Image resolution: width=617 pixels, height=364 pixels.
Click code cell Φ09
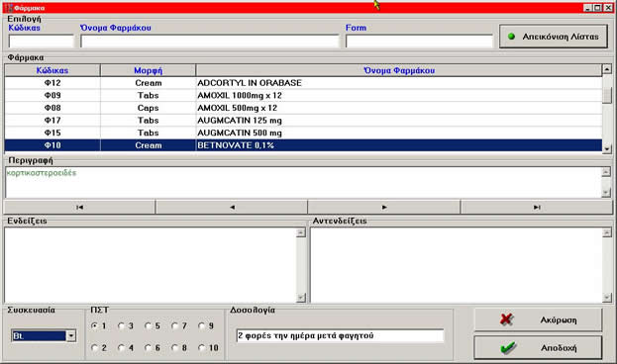point(52,96)
